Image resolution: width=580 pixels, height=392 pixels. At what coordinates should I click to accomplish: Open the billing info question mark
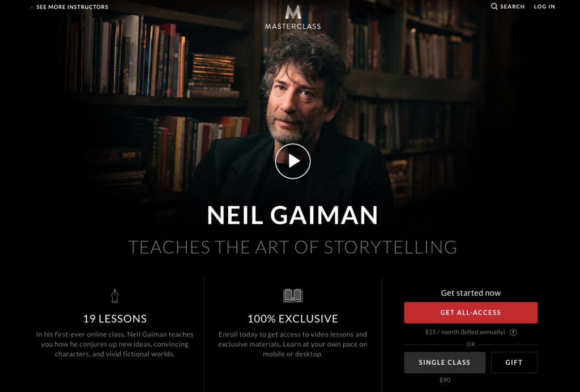click(x=513, y=332)
